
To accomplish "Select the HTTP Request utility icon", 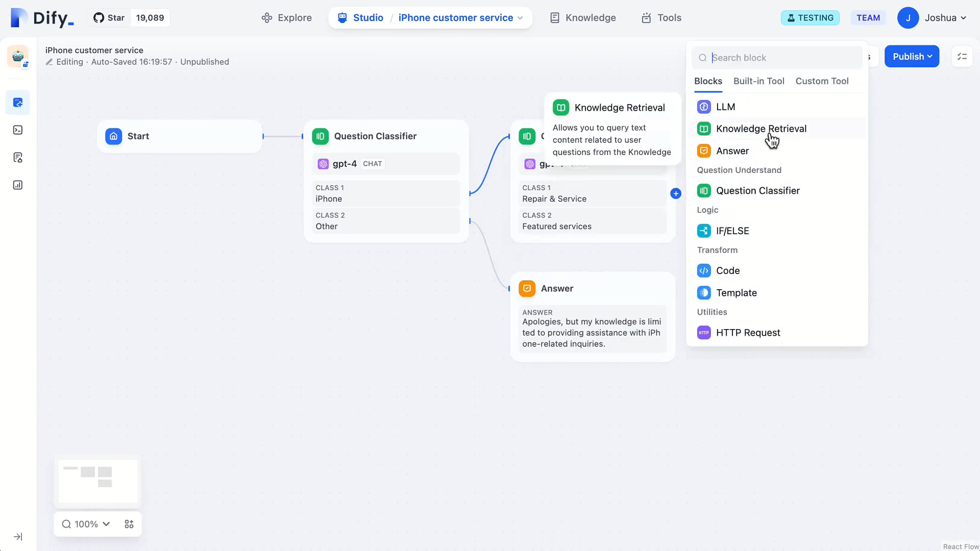I will pos(704,332).
